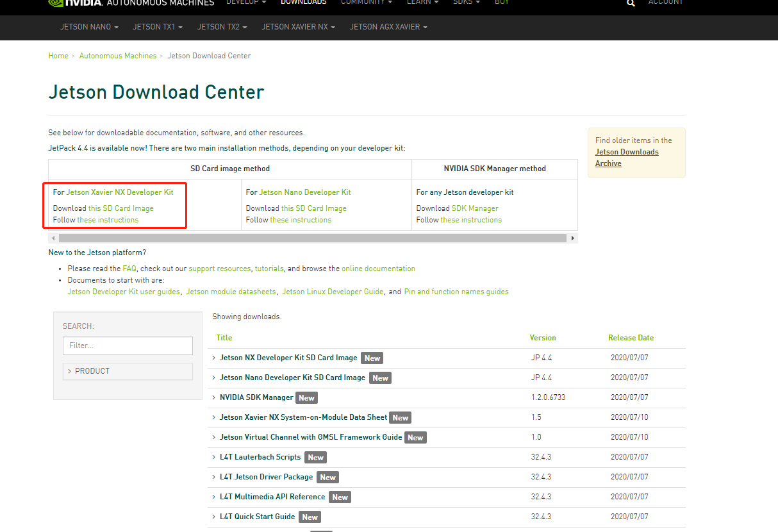The image size is (778, 532).
Task: Open the SDKS dropdown menu
Action: [x=467, y=3]
